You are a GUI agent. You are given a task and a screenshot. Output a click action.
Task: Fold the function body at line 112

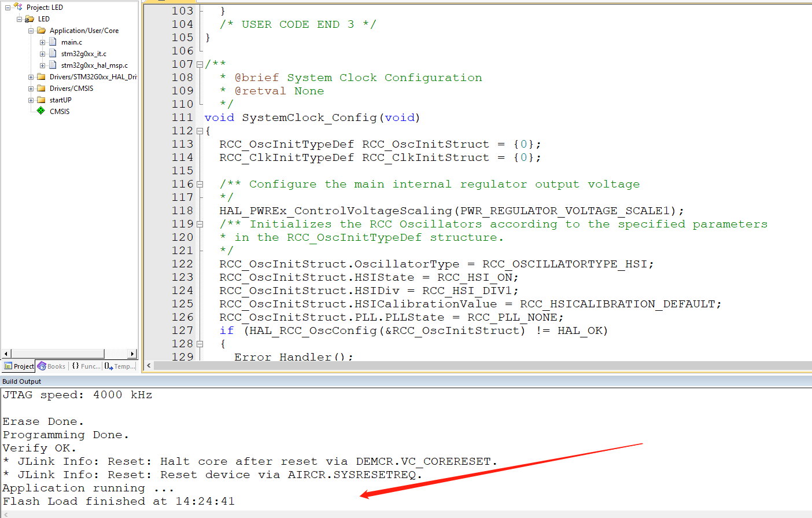200,131
